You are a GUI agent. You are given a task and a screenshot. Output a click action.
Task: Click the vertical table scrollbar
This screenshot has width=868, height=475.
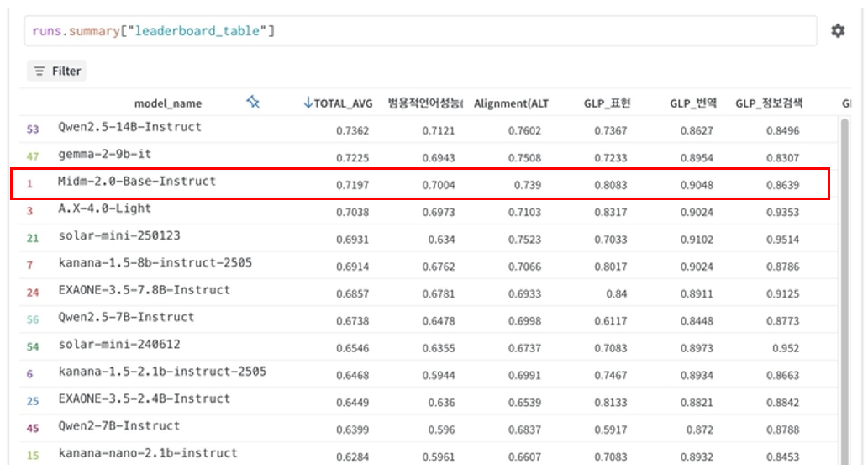tap(844, 291)
